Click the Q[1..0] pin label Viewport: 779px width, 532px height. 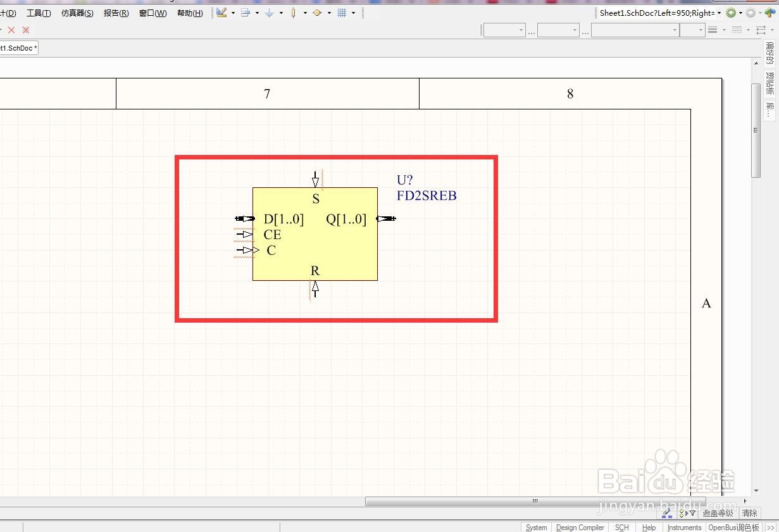pyautogui.click(x=346, y=219)
